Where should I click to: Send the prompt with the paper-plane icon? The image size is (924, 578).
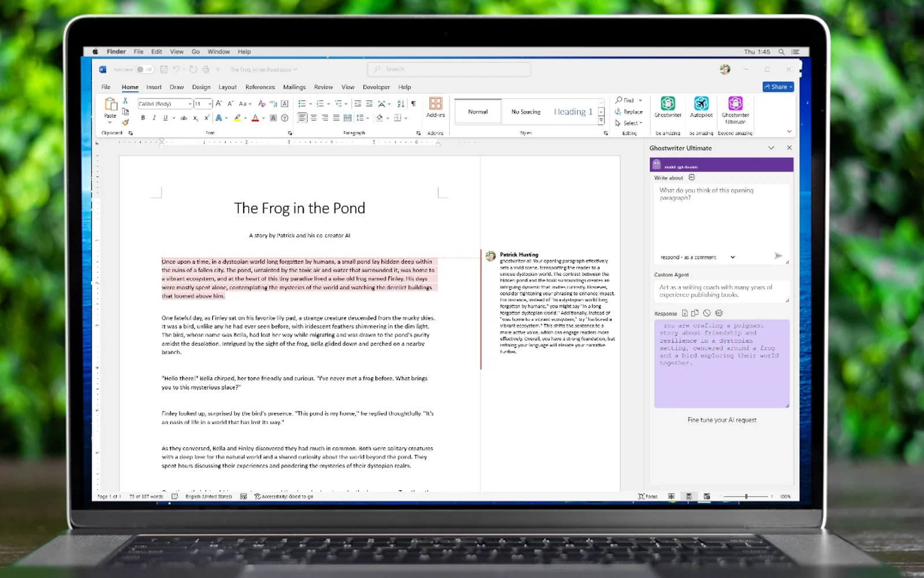coord(778,255)
